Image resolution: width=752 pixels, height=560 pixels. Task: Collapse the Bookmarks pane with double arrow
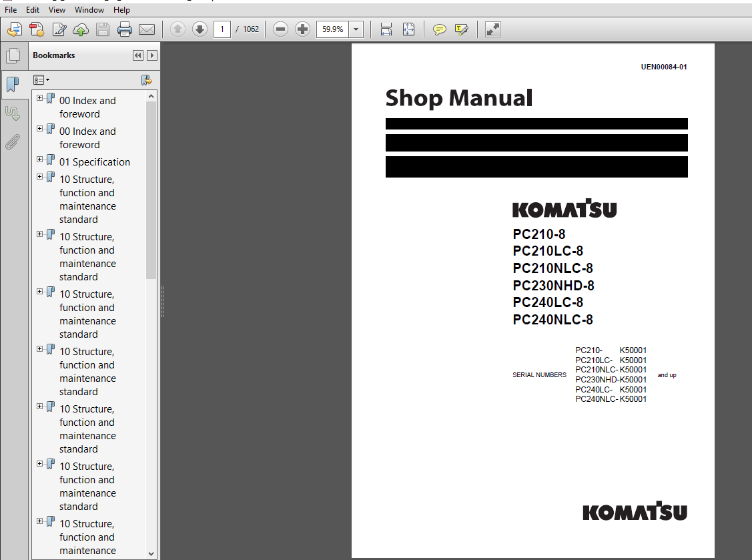point(138,55)
